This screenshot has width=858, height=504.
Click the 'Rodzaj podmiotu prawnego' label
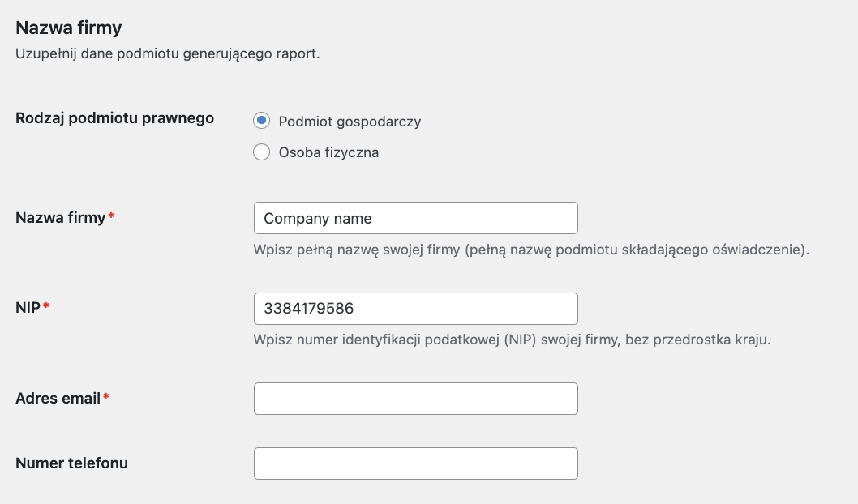coord(114,118)
